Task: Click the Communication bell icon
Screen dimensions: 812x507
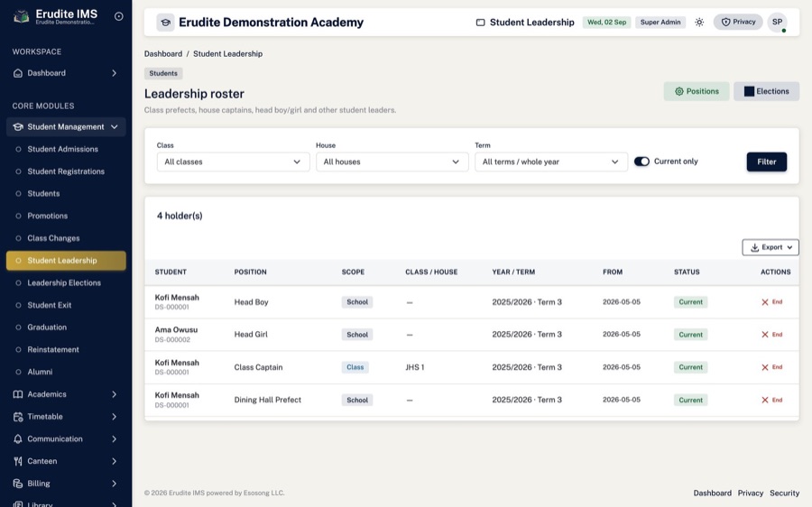Action: point(18,438)
